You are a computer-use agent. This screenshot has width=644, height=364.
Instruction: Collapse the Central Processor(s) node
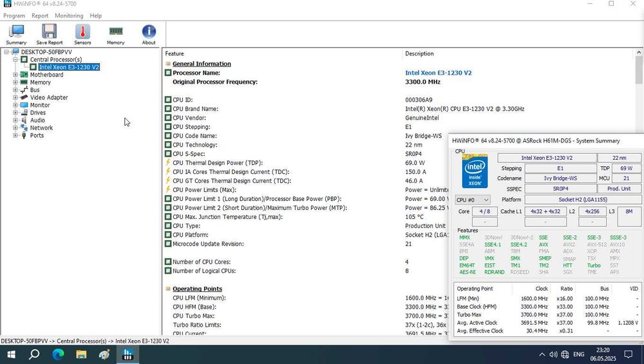tap(15, 59)
